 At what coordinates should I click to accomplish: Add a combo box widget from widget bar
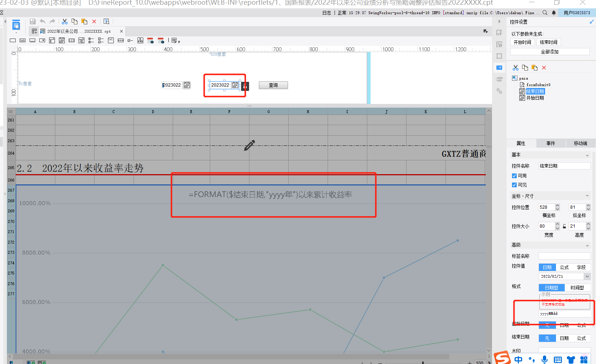[42, 40]
